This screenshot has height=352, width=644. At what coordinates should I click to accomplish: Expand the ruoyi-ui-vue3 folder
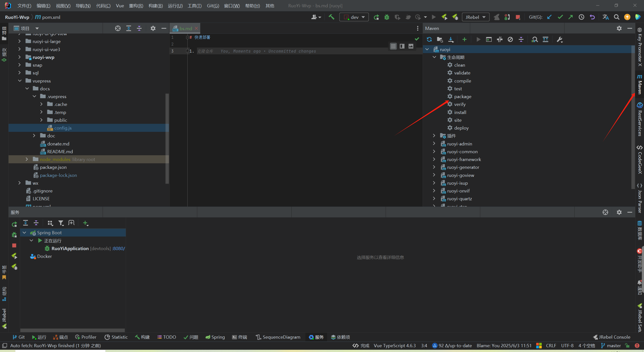[19, 49]
